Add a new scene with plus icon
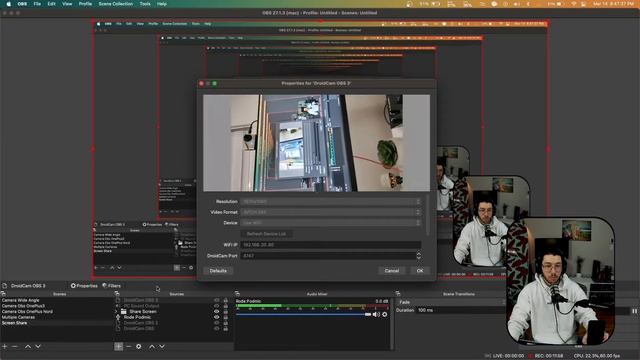Image resolution: width=640 pixels, height=360 pixels. pyautogui.click(x=4, y=347)
